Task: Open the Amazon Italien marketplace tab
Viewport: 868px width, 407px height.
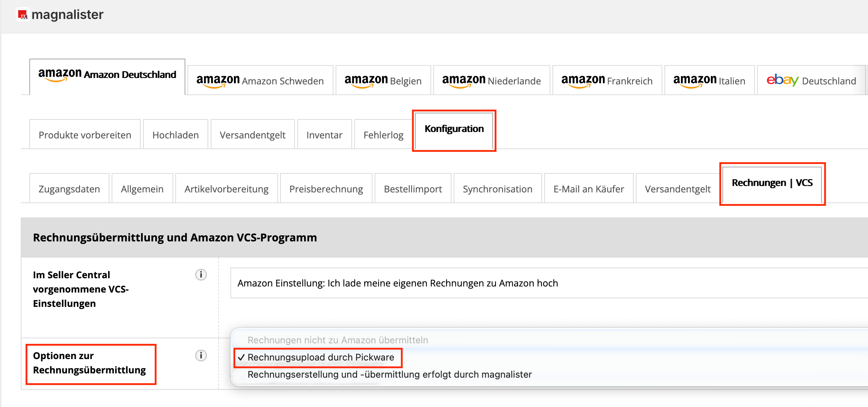Action: click(709, 80)
